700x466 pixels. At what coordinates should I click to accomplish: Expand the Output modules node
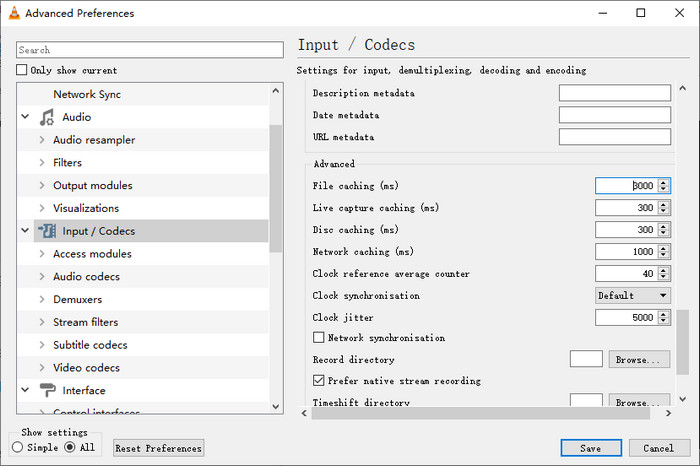(42, 185)
